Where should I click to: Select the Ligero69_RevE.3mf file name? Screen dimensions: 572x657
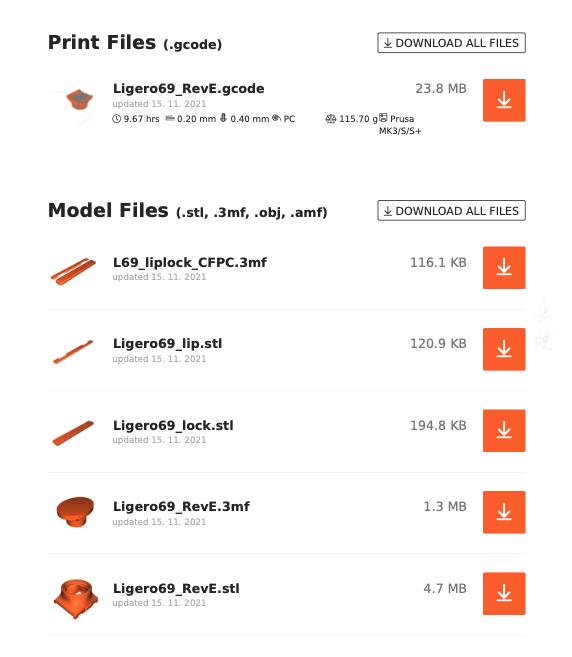181,507
